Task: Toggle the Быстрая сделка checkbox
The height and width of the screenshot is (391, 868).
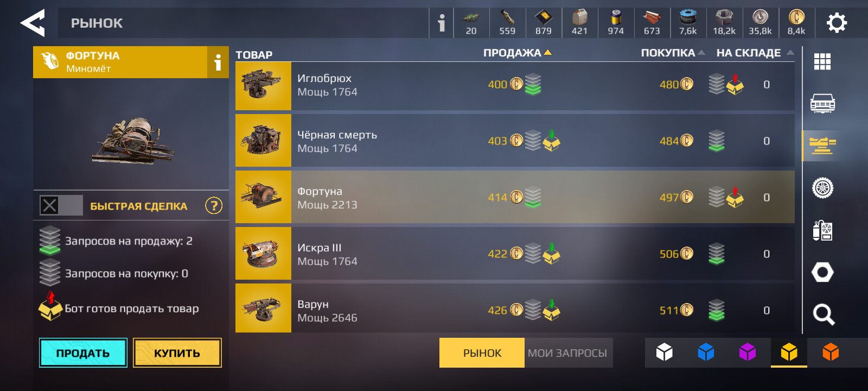Action: point(50,205)
